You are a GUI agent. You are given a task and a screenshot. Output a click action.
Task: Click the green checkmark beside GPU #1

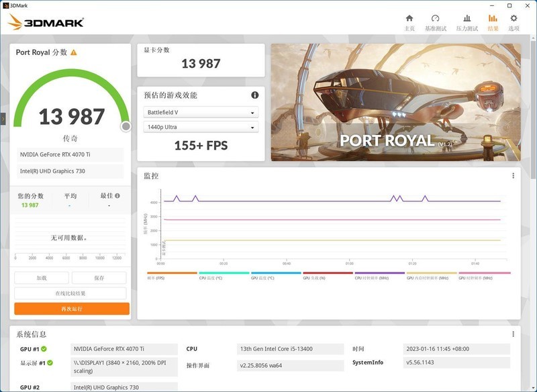(x=44, y=348)
